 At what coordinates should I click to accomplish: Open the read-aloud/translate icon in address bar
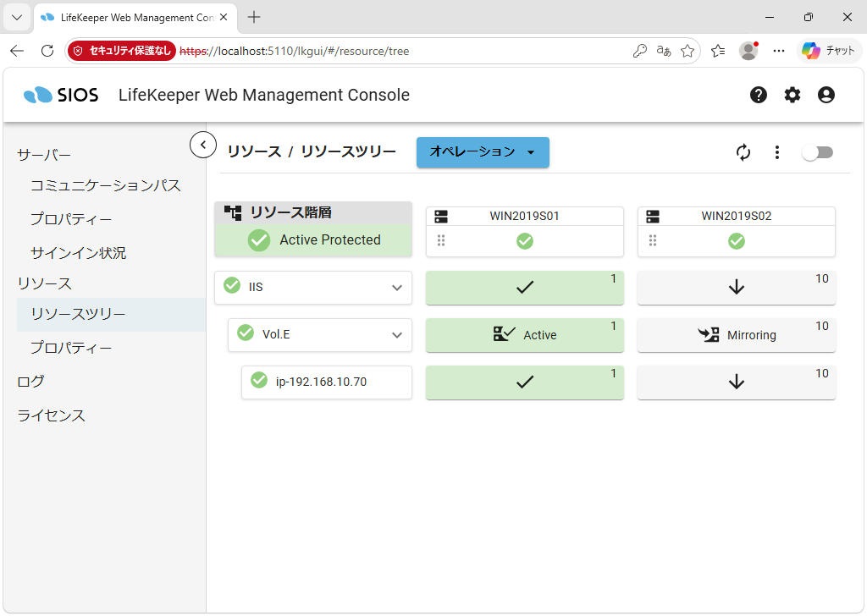(664, 51)
